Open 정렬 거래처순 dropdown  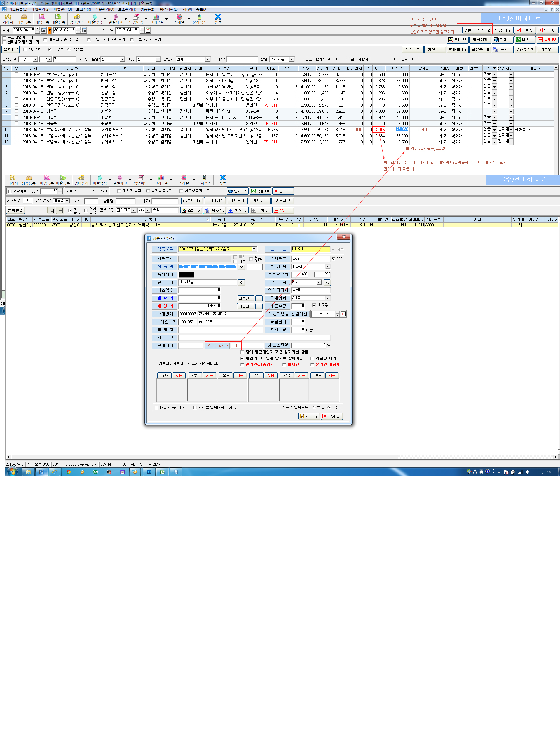(x=292, y=59)
